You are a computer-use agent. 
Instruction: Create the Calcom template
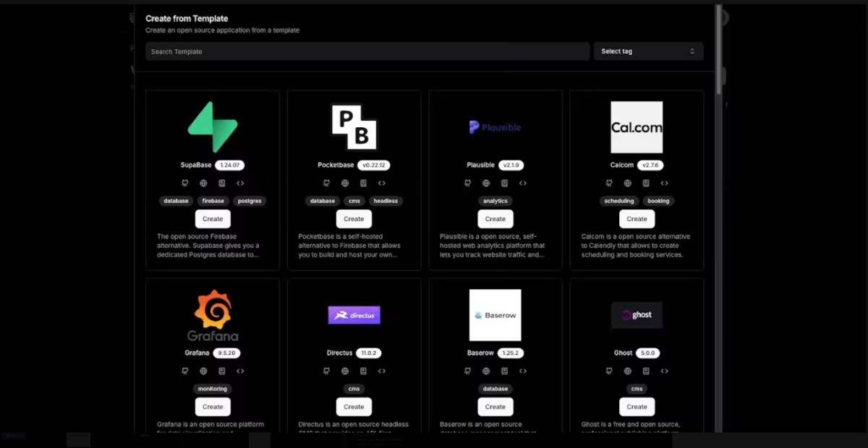(x=637, y=219)
